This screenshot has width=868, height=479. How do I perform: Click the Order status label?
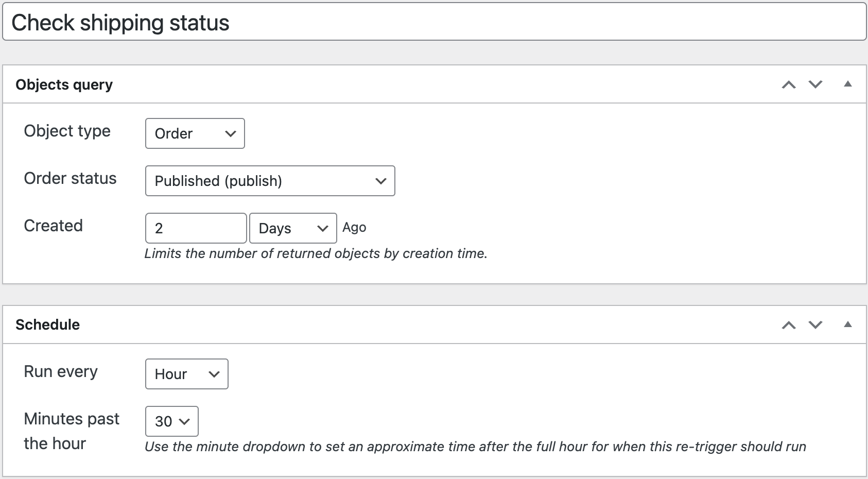click(x=70, y=178)
